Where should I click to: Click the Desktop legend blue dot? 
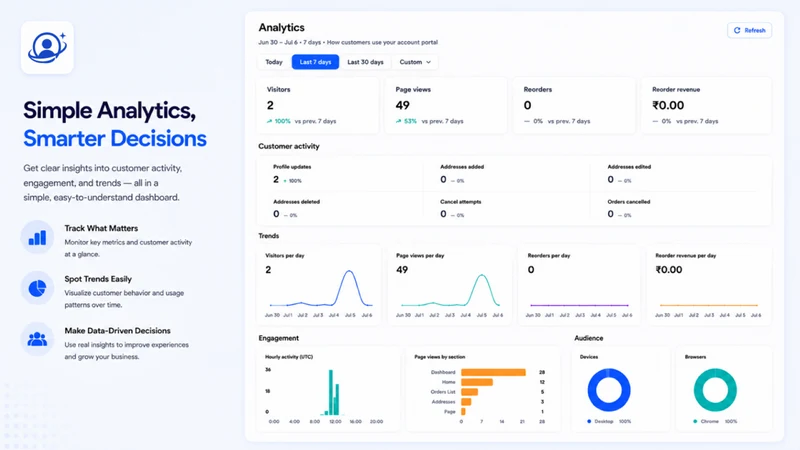point(589,421)
